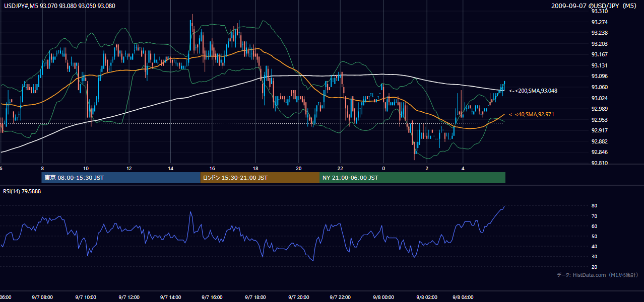Viewport: 644px width, 302px height.
Task: Click the 93.096 price axis label
Action: point(599,76)
